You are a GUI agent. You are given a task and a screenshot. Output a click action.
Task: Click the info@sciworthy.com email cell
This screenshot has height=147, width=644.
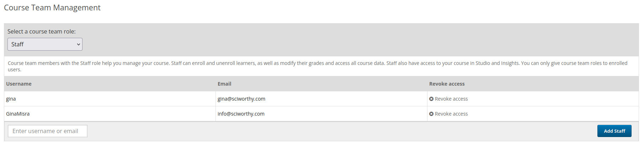tap(321, 114)
